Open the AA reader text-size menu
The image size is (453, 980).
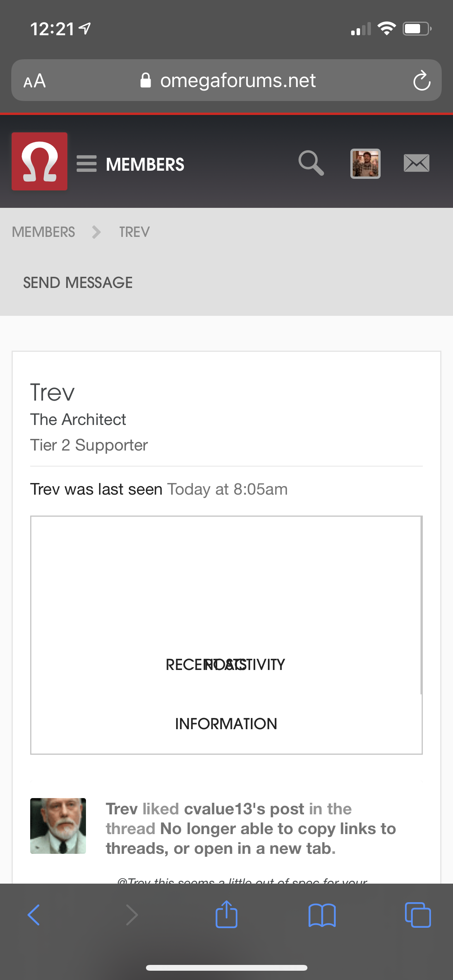35,81
